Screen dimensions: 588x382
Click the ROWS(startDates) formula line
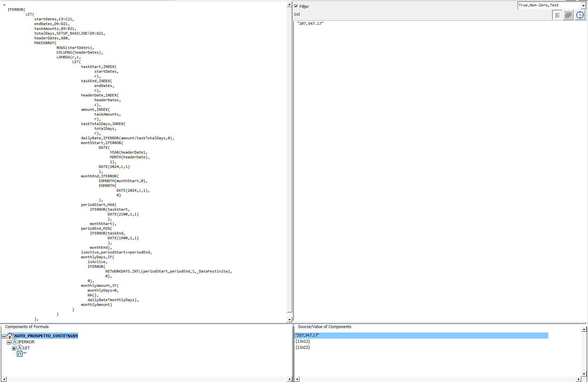tap(75, 48)
